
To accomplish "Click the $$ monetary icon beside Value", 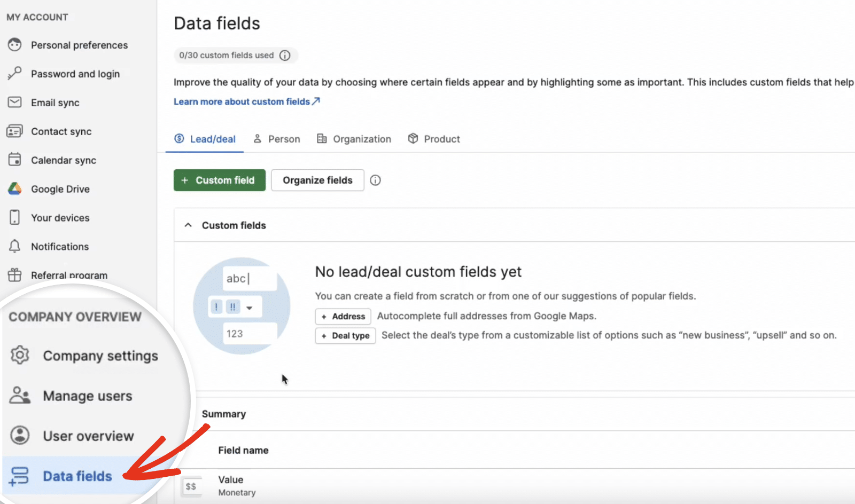I will click(x=191, y=486).
